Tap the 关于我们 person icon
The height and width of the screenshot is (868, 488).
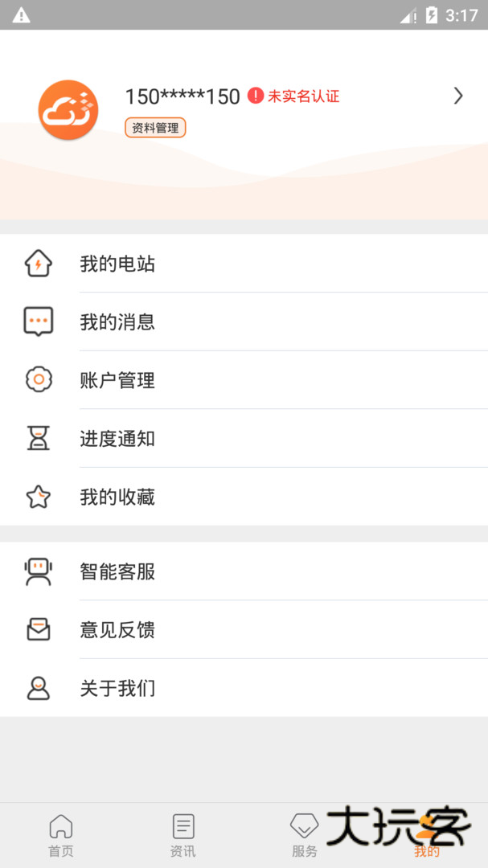coord(38,688)
